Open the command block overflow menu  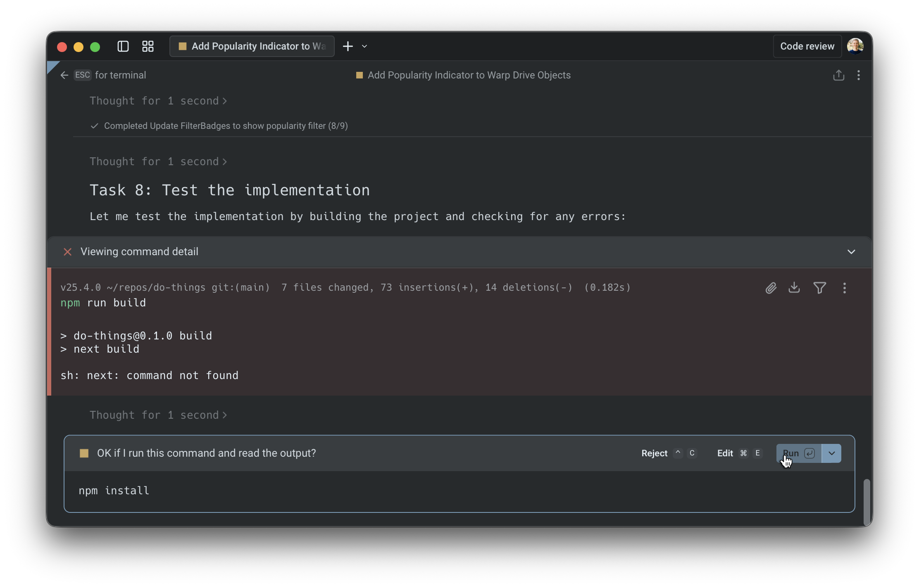845,288
